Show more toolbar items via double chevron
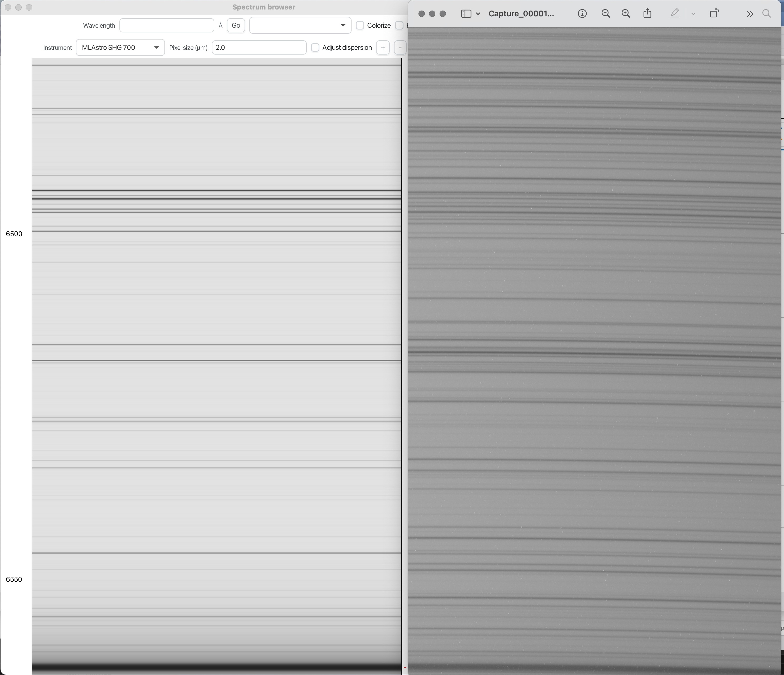784x675 pixels. click(x=749, y=14)
